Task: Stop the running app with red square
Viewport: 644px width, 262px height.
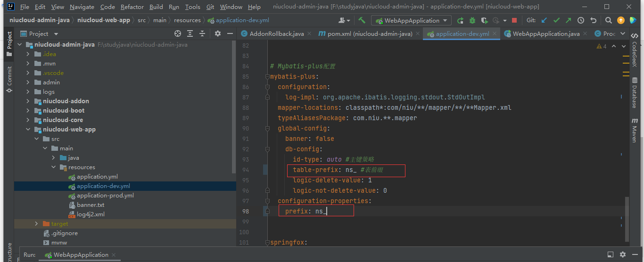Action: click(x=514, y=20)
